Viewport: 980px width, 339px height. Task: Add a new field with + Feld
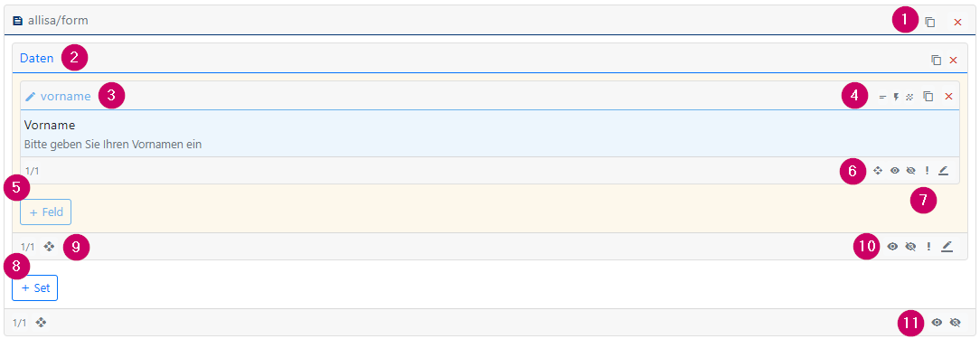[45, 212]
